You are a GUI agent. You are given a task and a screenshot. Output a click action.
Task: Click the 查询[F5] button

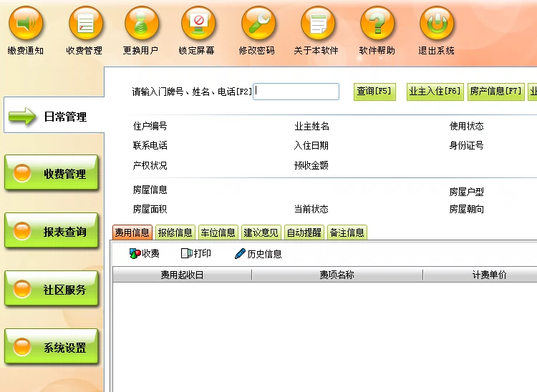click(374, 92)
